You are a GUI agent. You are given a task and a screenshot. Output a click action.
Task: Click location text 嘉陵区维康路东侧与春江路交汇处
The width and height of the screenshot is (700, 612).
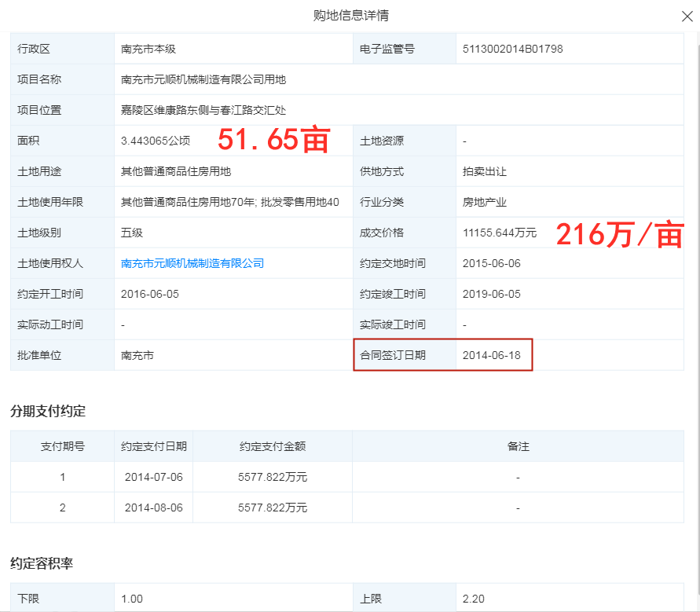pos(203,110)
